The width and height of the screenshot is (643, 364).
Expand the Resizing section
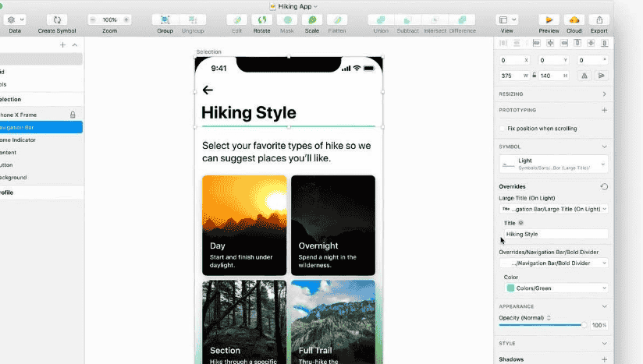coord(604,94)
